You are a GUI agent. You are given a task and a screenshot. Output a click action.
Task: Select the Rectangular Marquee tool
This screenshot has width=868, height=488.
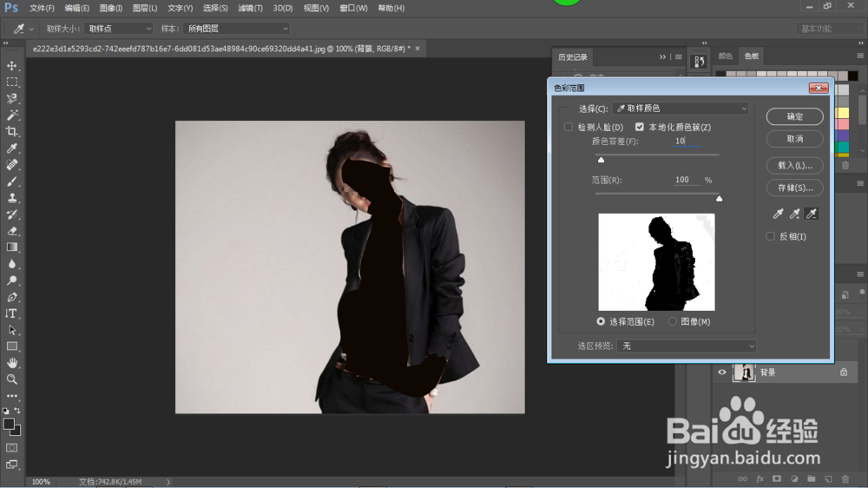[11, 82]
